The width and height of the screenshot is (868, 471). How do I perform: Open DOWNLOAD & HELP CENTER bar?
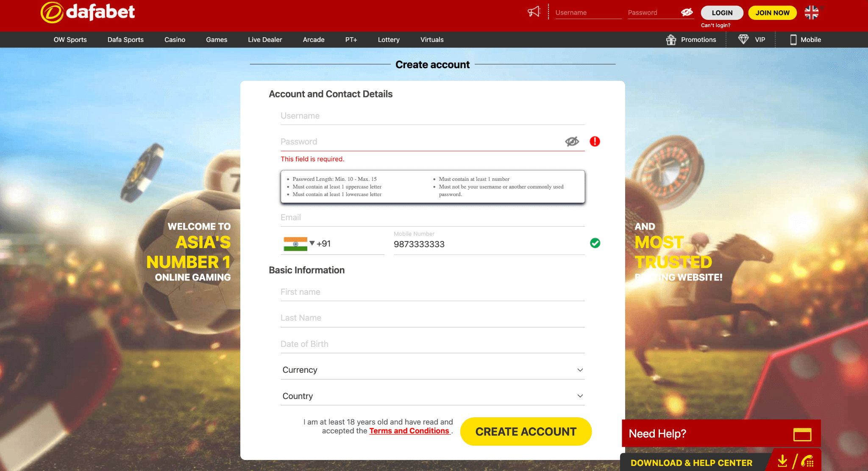point(691,463)
